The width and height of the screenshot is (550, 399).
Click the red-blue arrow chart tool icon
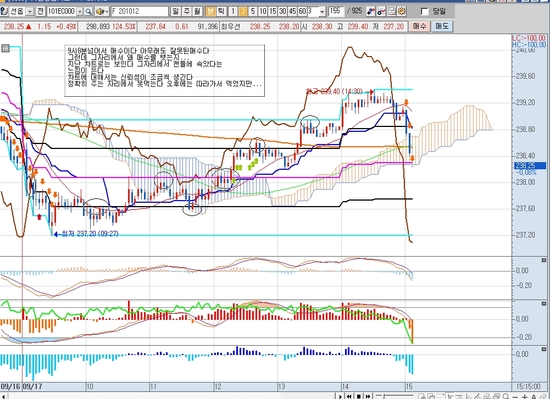(370, 12)
